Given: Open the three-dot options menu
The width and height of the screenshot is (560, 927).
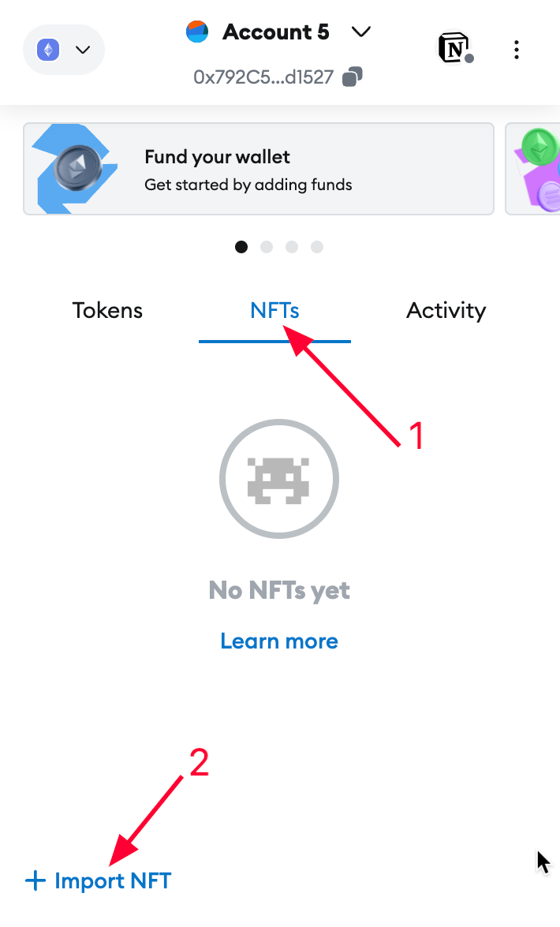Looking at the screenshot, I should coord(517,50).
